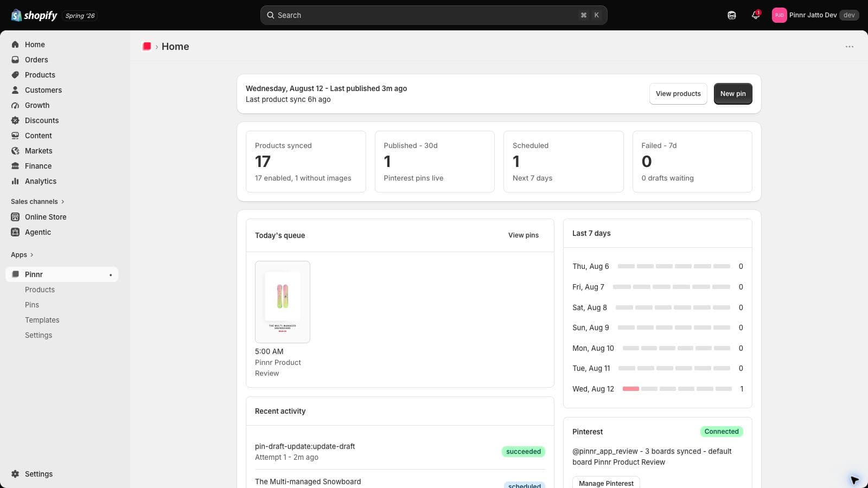The height and width of the screenshot is (488, 868).
Task: Open Pinnr Templates submenu item
Action: coord(42,320)
